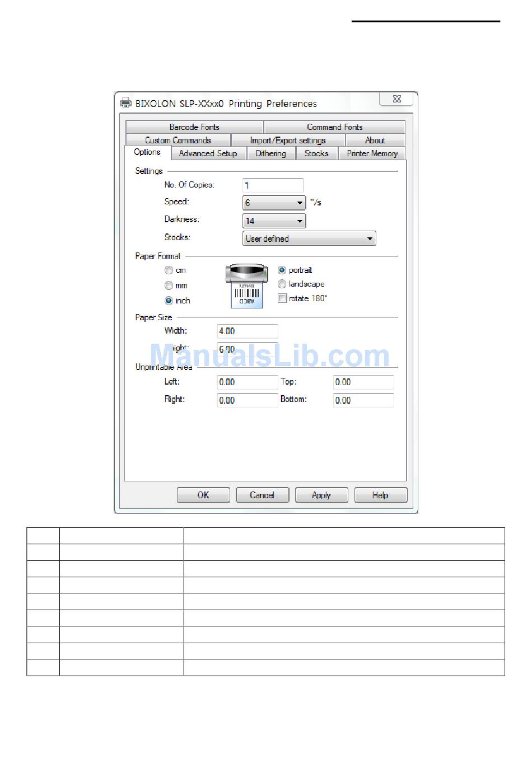
Task: Click the No. Of Copies field
Action: click(273, 185)
